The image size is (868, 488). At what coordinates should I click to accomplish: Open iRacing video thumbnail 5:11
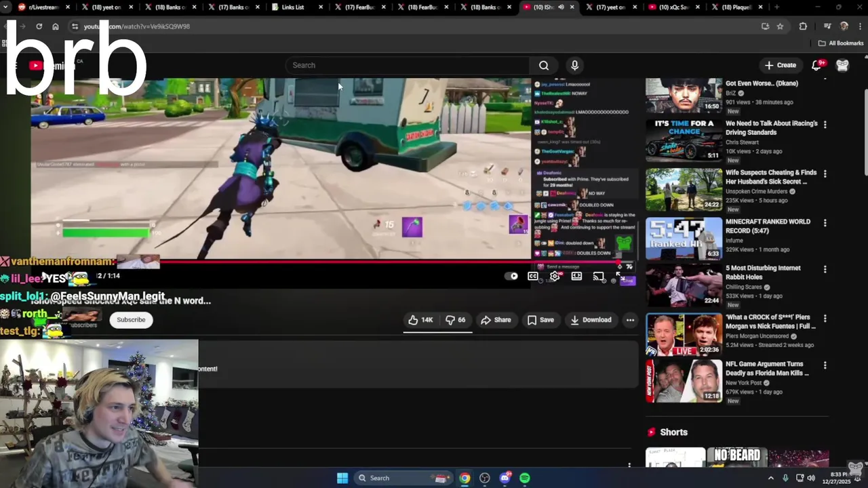tap(684, 140)
